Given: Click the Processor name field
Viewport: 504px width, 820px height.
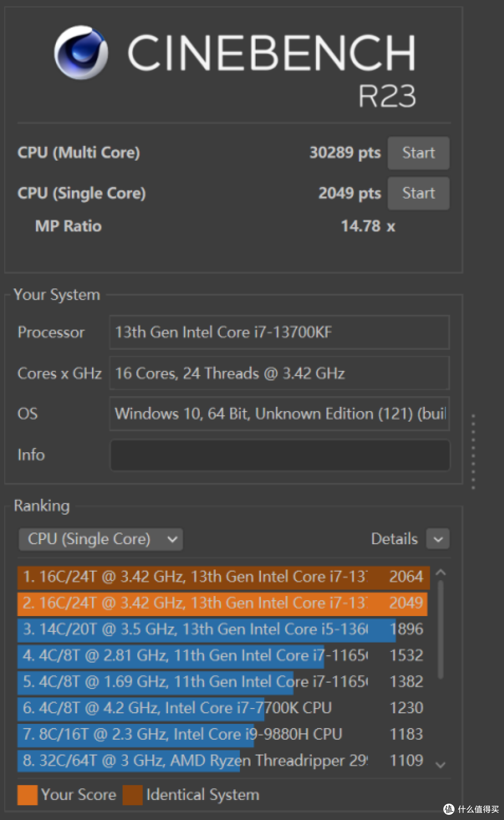Looking at the screenshot, I should pos(279,332).
